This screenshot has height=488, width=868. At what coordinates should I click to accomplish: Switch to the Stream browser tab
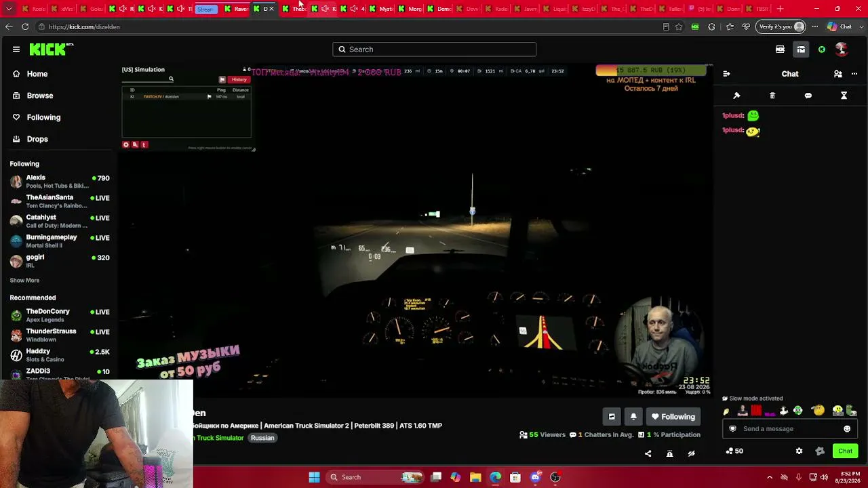(205, 9)
